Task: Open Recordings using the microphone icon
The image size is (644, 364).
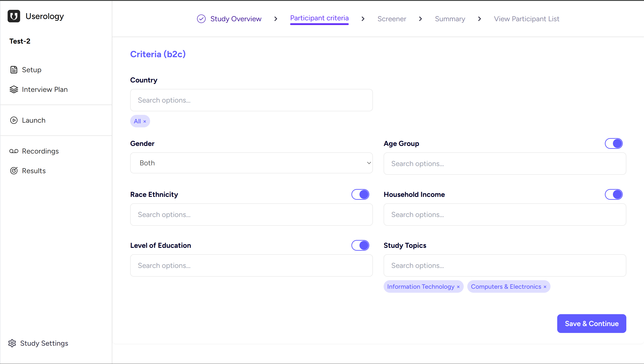Action: point(14,151)
